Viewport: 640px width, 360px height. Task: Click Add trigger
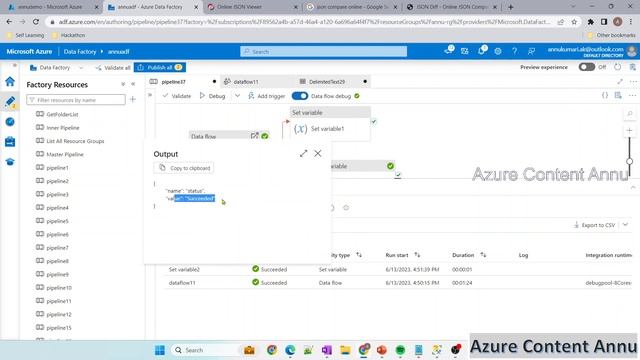[267, 96]
